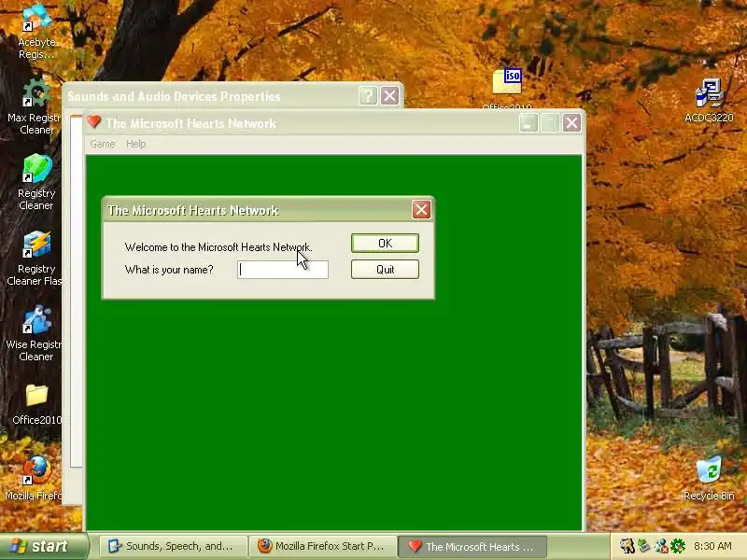The height and width of the screenshot is (560, 747).
Task: Click the 8:30 AM clock in the taskbar
Action: [712, 546]
